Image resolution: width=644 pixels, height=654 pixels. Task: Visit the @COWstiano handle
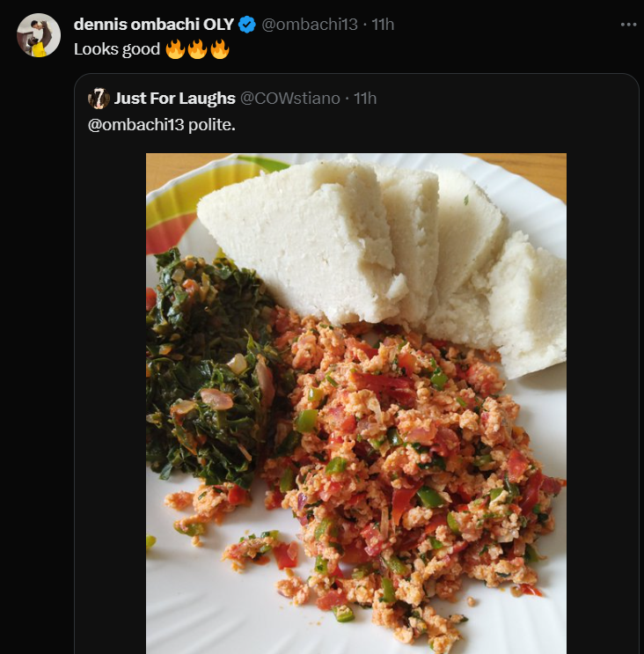tap(290, 98)
